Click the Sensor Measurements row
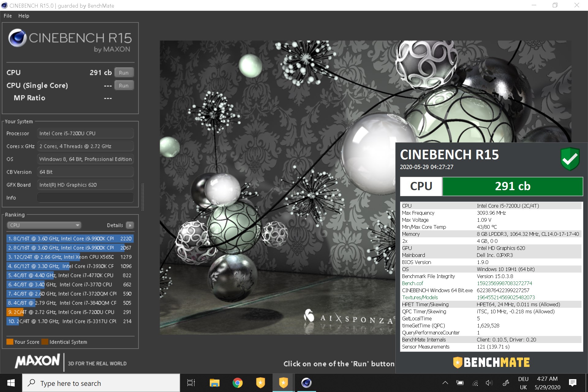 (491, 347)
